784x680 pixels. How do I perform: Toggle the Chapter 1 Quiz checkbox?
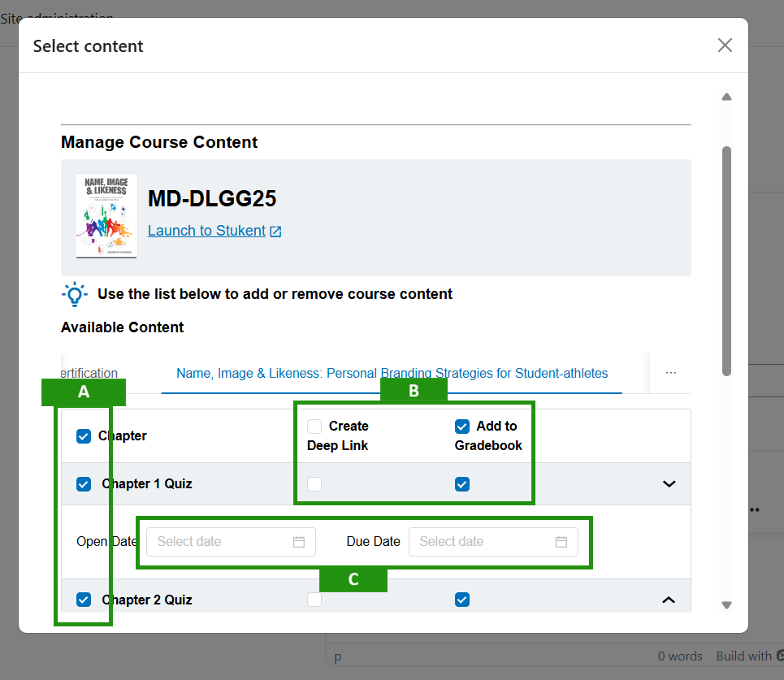coord(83,484)
